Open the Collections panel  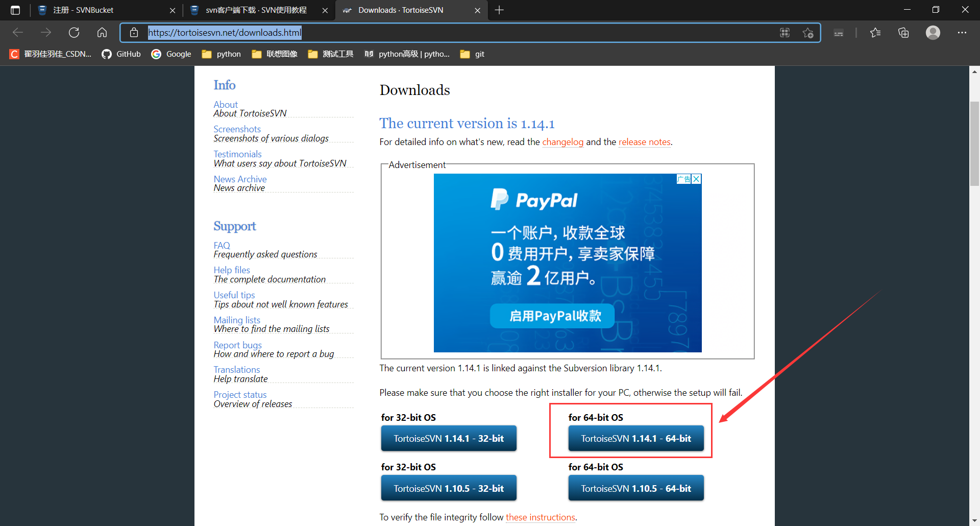tap(903, 32)
